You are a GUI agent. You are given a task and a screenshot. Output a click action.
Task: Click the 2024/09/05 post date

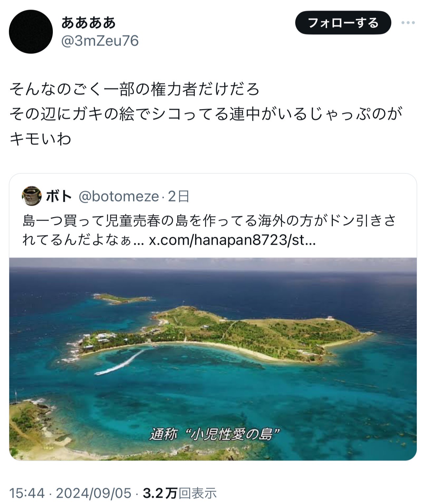[x=94, y=493]
